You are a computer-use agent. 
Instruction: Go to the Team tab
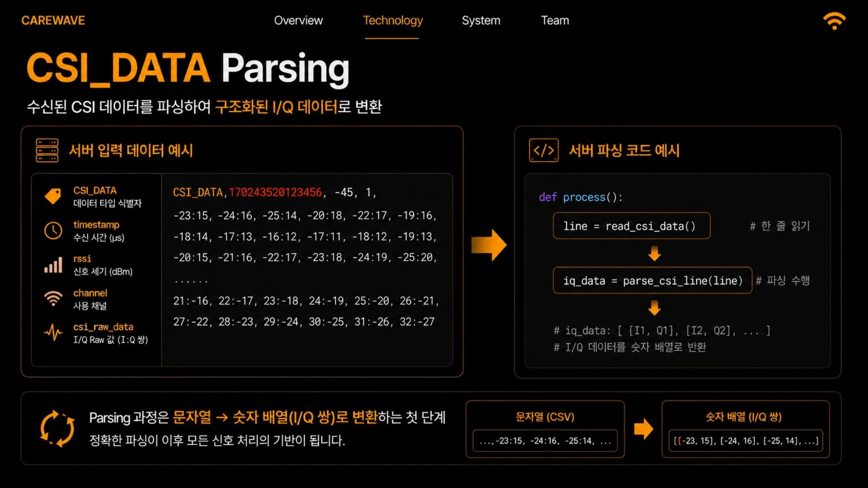(x=555, y=20)
